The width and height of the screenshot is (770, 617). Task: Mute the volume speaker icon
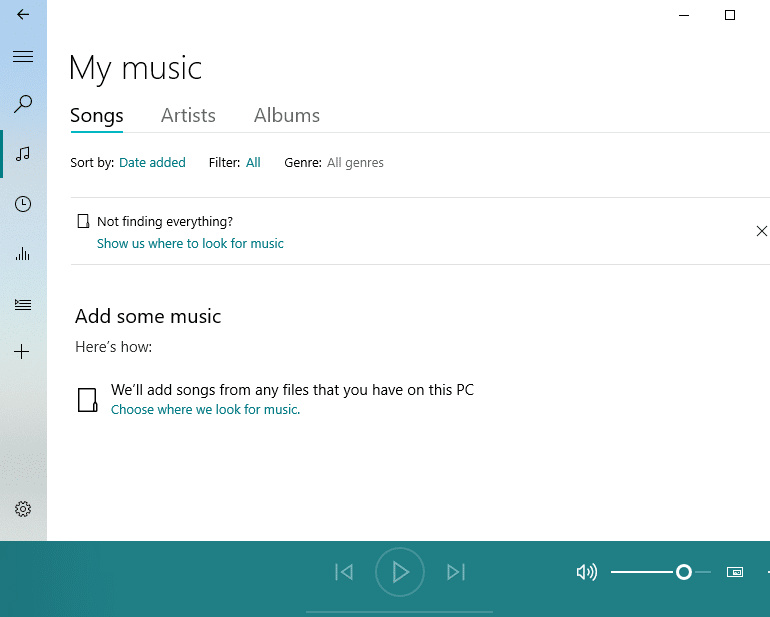click(586, 572)
